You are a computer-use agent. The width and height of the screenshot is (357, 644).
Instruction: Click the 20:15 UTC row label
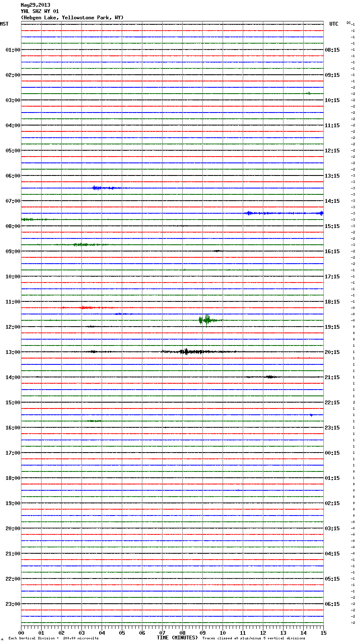pyautogui.click(x=332, y=352)
